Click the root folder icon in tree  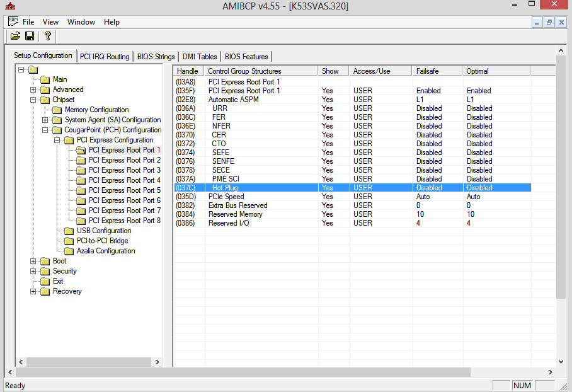click(x=33, y=70)
